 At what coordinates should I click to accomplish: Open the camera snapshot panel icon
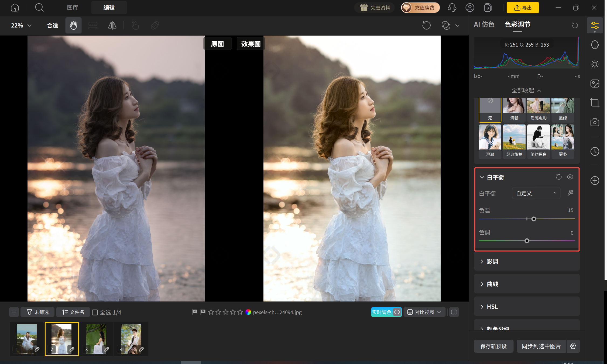[x=595, y=122]
